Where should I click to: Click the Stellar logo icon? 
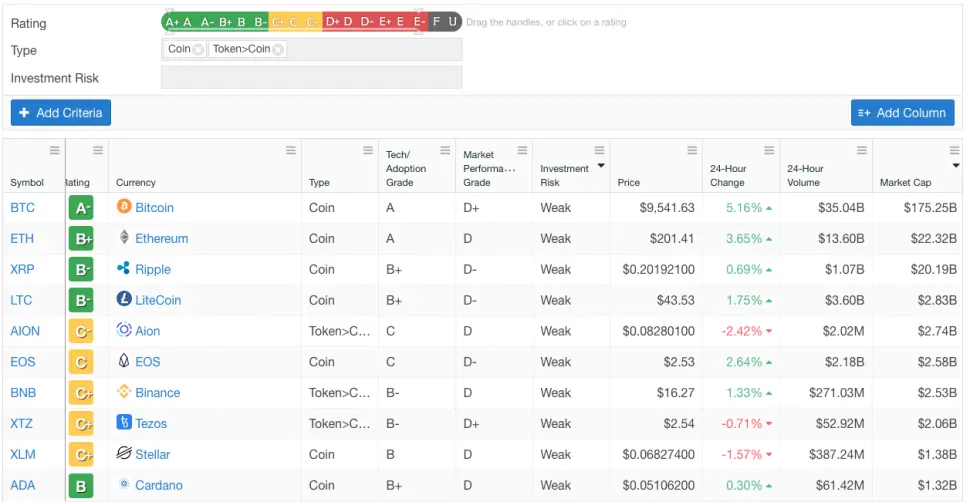[124, 454]
